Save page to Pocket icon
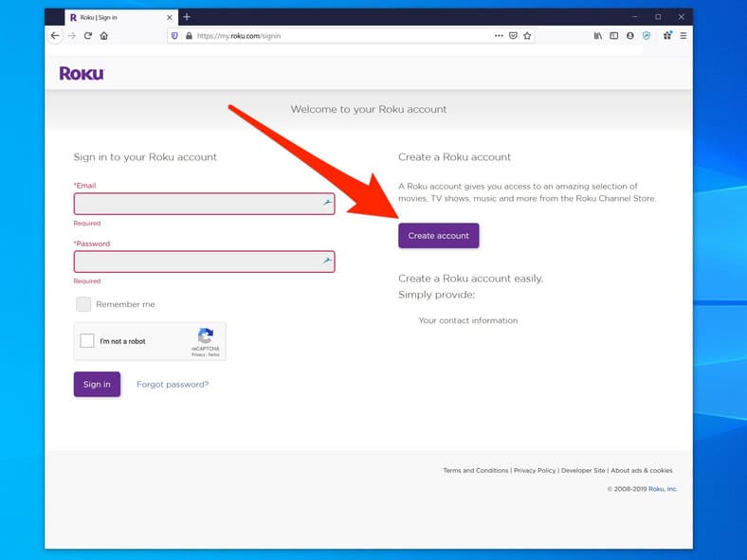This screenshot has height=560, width=747. pyautogui.click(x=513, y=36)
